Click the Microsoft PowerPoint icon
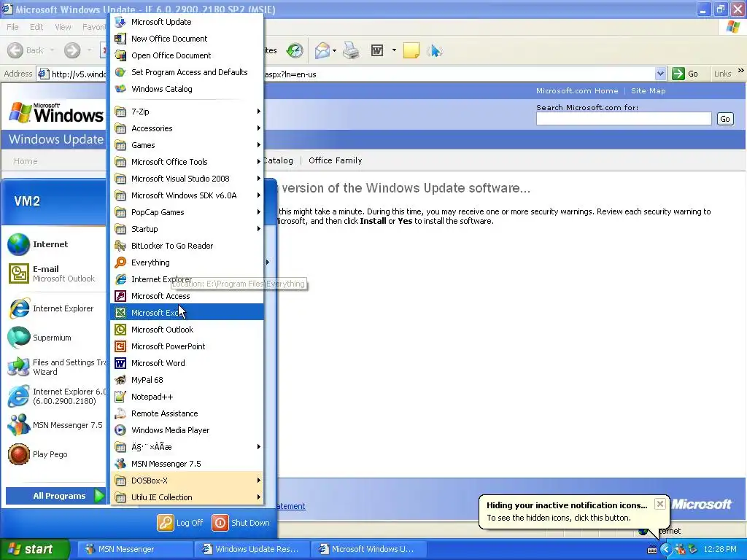Screen dimensions: 747x560 click(x=120, y=346)
